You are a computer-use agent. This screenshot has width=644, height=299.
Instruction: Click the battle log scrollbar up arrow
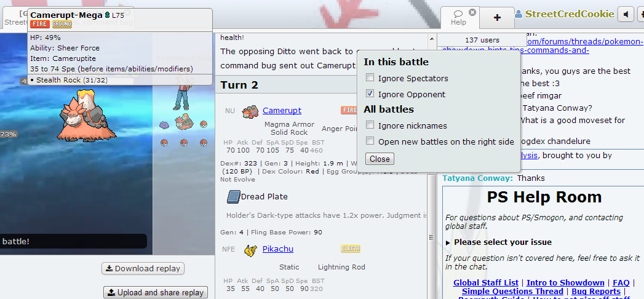[431, 39]
